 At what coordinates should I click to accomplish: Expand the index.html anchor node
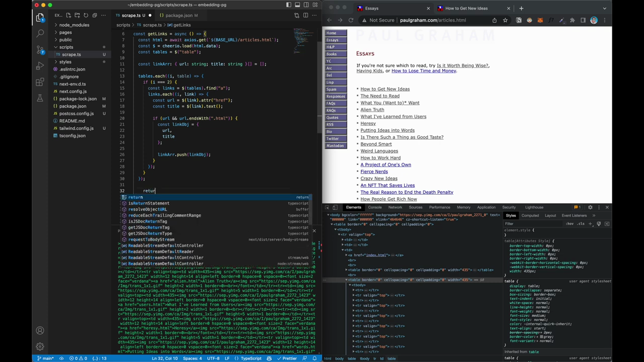(x=347, y=255)
